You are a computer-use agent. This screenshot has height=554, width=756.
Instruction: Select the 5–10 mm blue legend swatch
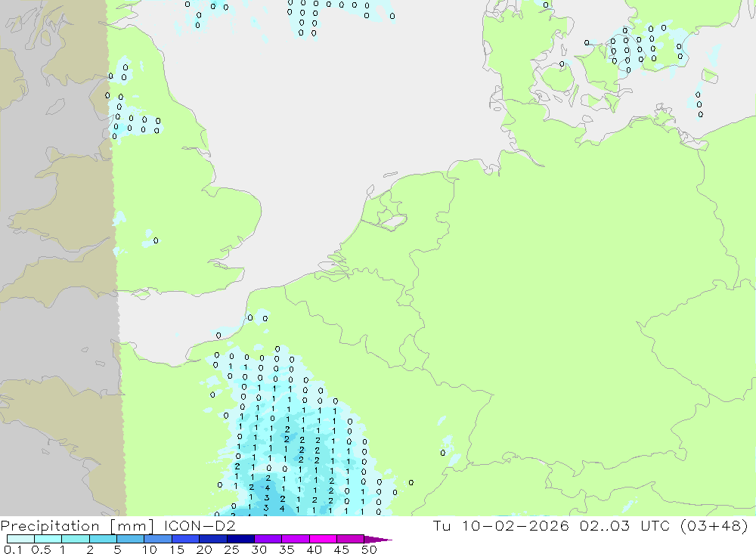[x=131, y=539]
